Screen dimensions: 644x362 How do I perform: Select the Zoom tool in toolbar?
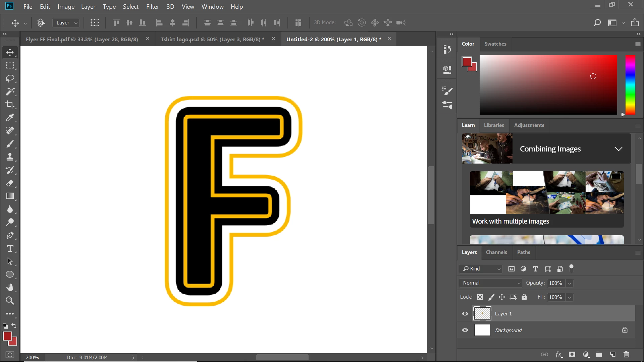(x=10, y=301)
